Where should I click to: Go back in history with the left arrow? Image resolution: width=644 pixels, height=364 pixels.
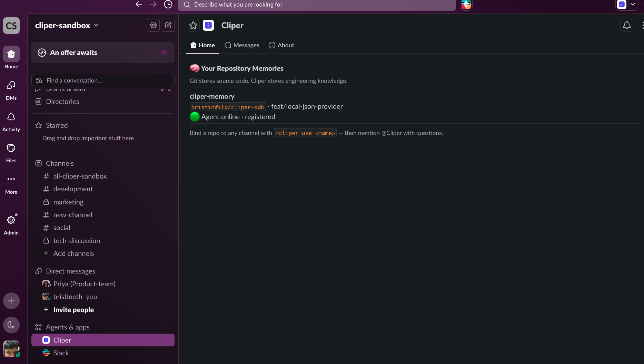coord(139,4)
